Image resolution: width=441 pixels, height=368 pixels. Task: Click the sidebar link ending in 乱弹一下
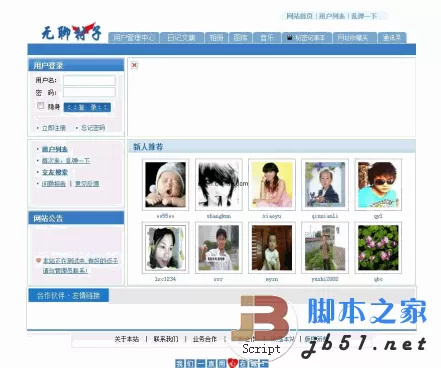tap(66, 161)
